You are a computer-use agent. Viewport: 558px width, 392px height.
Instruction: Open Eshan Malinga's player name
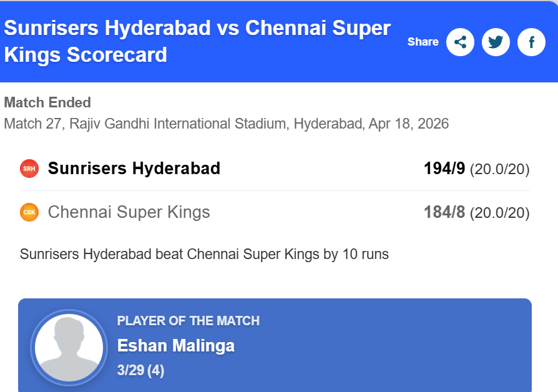point(176,346)
